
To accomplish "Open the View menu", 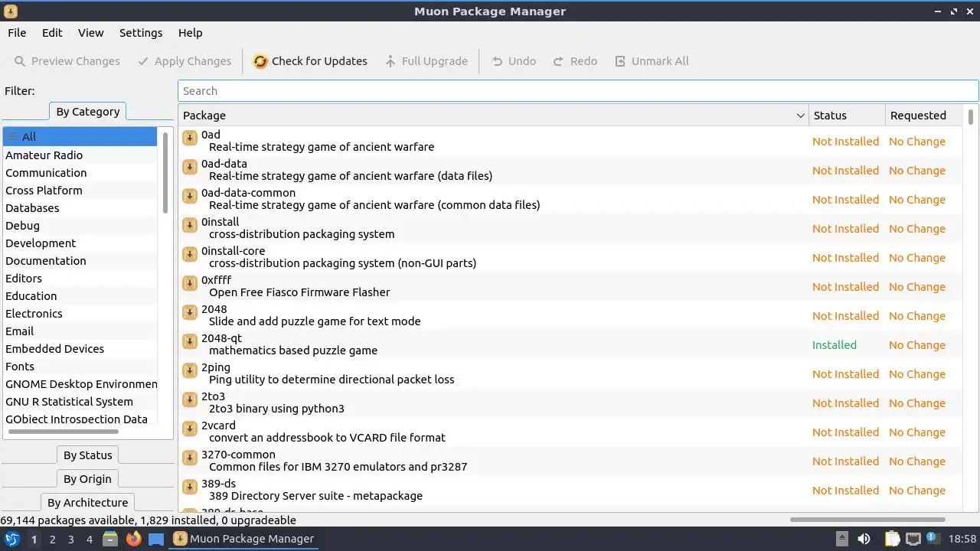I will coord(90,33).
